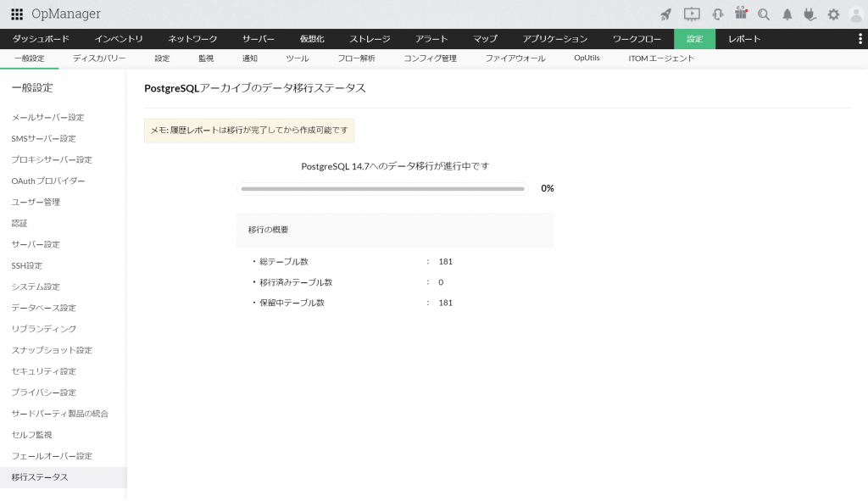Open セルフ監視 in sidebar
Viewport: 868px width, 501px height.
tap(31, 435)
